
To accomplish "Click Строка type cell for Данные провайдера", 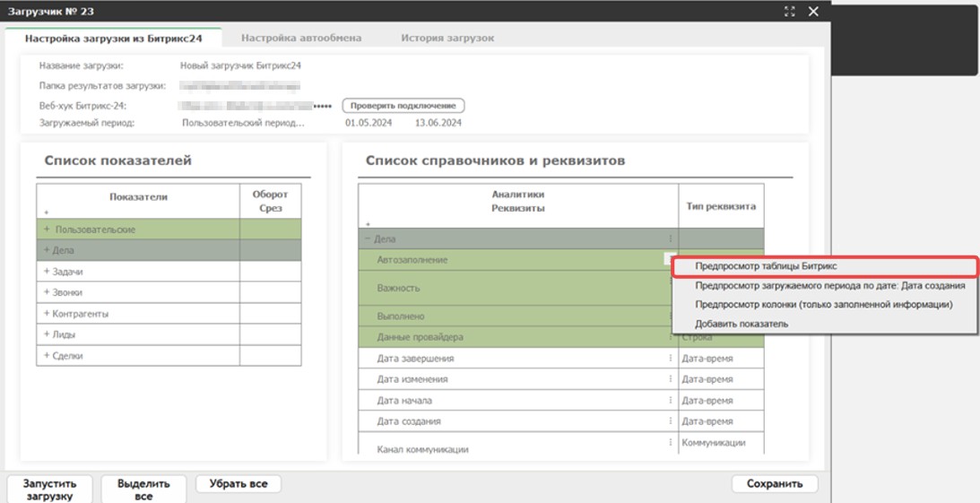I will click(721, 338).
